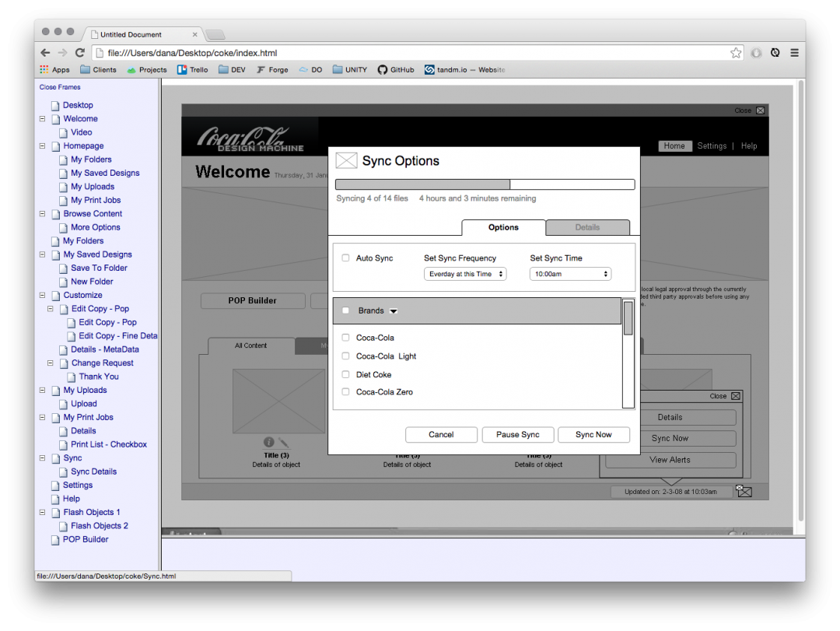Check the Diet Coke checkbox
The image size is (840, 631).
click(345, 374)
